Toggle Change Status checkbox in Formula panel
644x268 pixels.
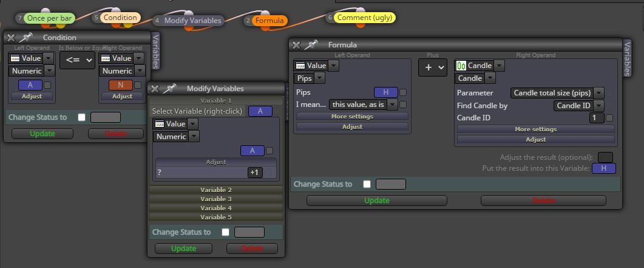367,184
